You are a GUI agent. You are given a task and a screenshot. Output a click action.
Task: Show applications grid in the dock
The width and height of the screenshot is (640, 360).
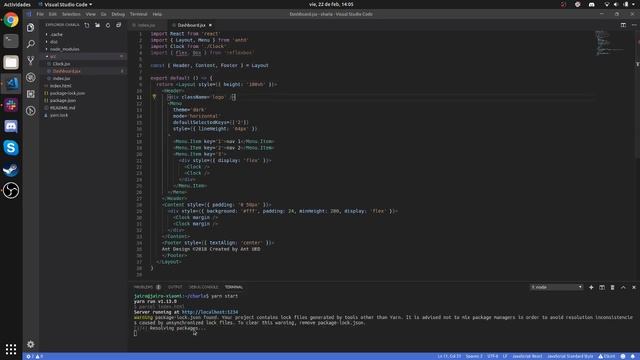11,349
